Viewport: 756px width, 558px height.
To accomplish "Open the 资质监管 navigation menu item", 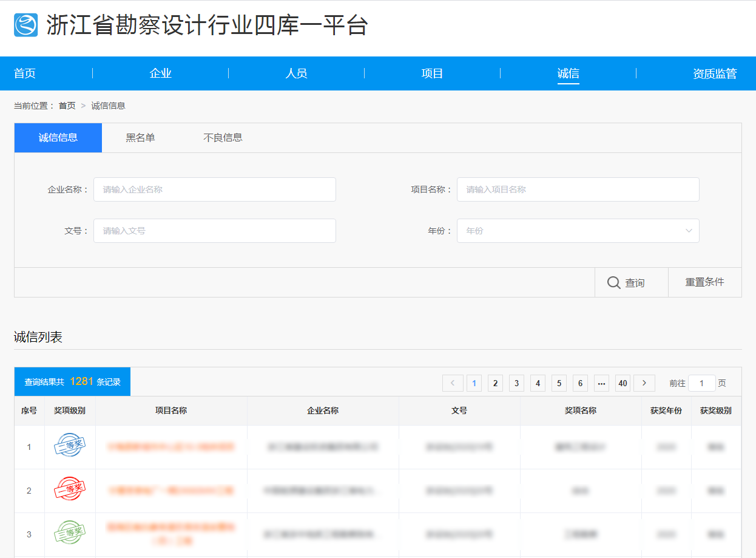I will [715, 73].
